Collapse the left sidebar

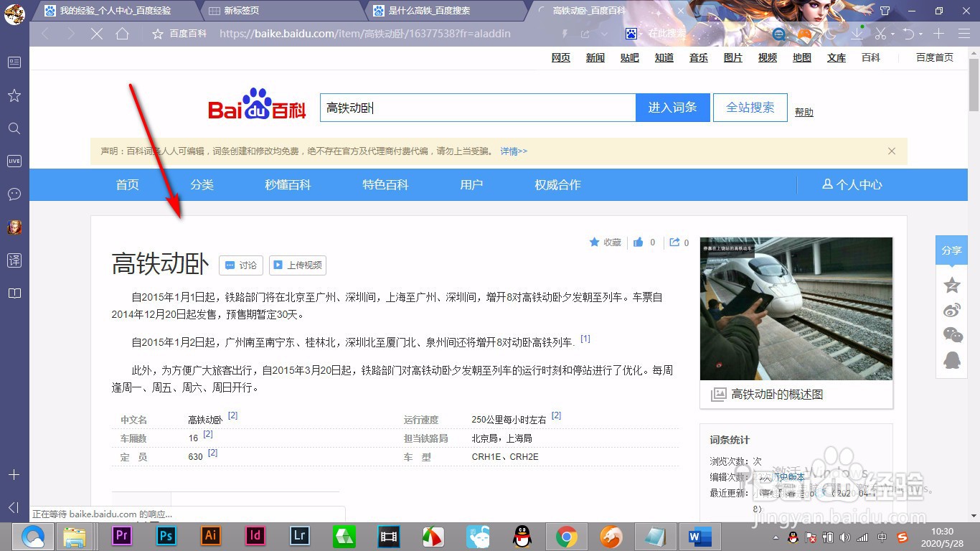[13, 508]
